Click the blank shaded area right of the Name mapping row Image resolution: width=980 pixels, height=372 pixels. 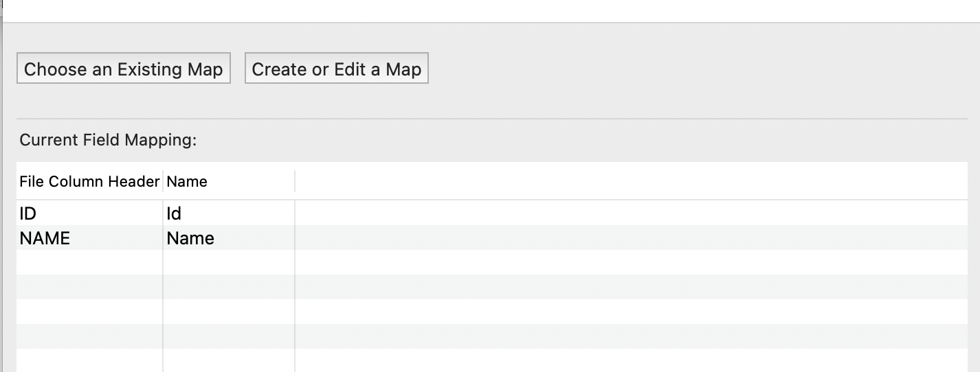coord(619,238)
